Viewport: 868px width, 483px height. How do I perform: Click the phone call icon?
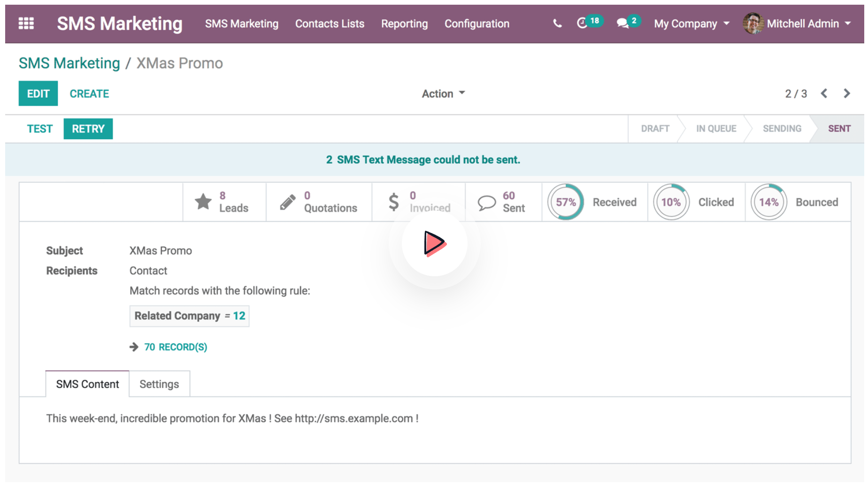pyautogui.click(x=557, y=23)
